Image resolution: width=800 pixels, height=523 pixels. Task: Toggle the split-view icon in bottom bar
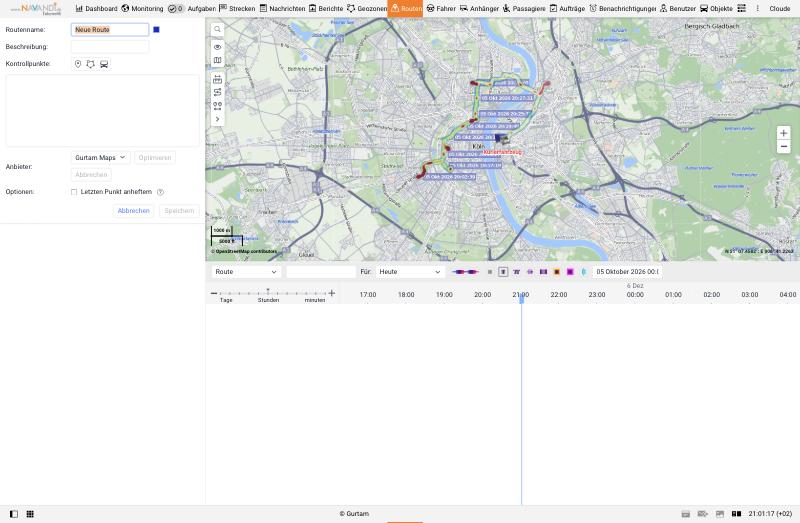(736, 514)
